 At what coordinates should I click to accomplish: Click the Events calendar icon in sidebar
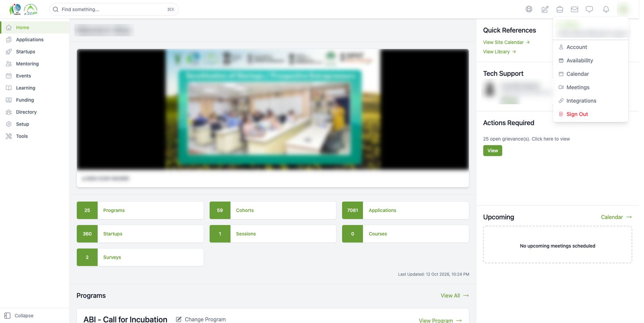pyautogui.click(x=8, y=76)
